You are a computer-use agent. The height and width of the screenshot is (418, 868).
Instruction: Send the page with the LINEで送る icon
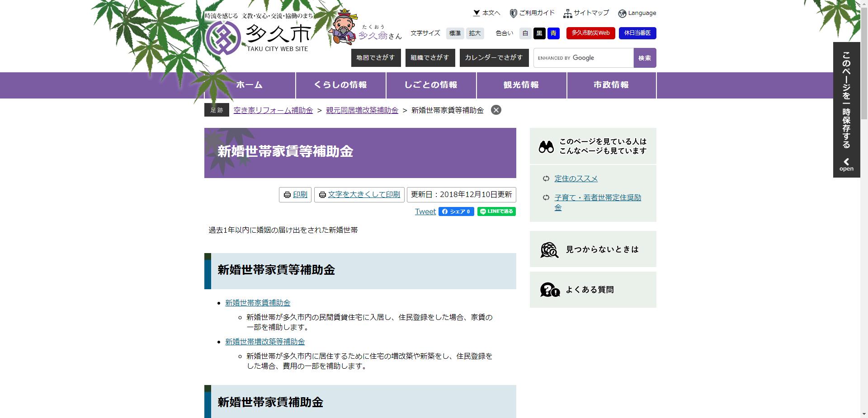[496, 211]
